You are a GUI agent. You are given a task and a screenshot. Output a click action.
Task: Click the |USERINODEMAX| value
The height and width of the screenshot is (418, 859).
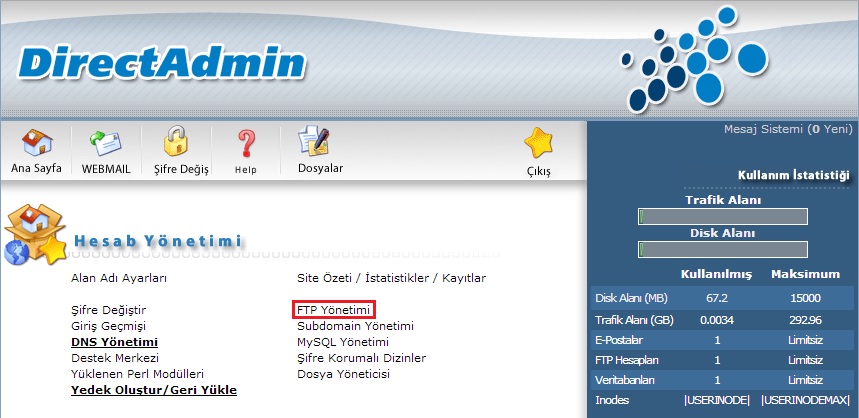point(805,400)
